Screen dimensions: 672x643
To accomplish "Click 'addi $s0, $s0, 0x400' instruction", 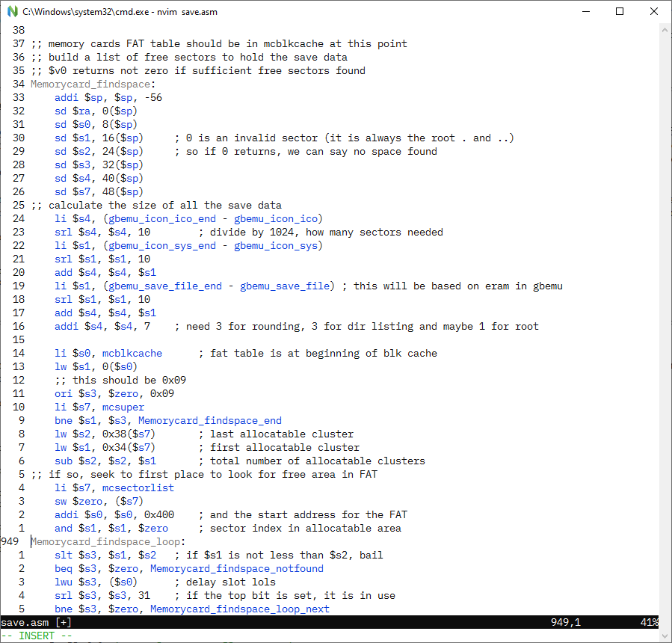I will point(114,515).
